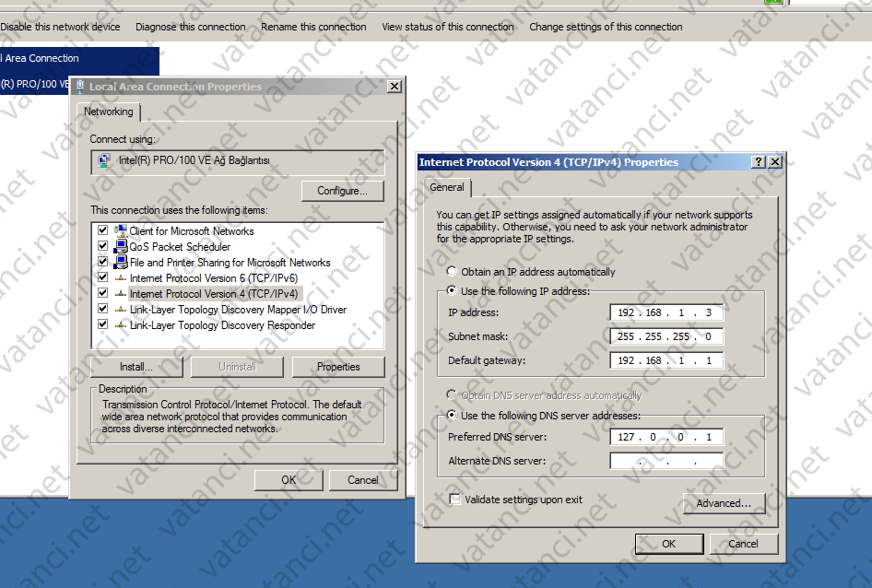This screenshot has width=872, height=588.
Task: Click the network adapter icon beside Intel(R) PRO/100
Action: 102,159
